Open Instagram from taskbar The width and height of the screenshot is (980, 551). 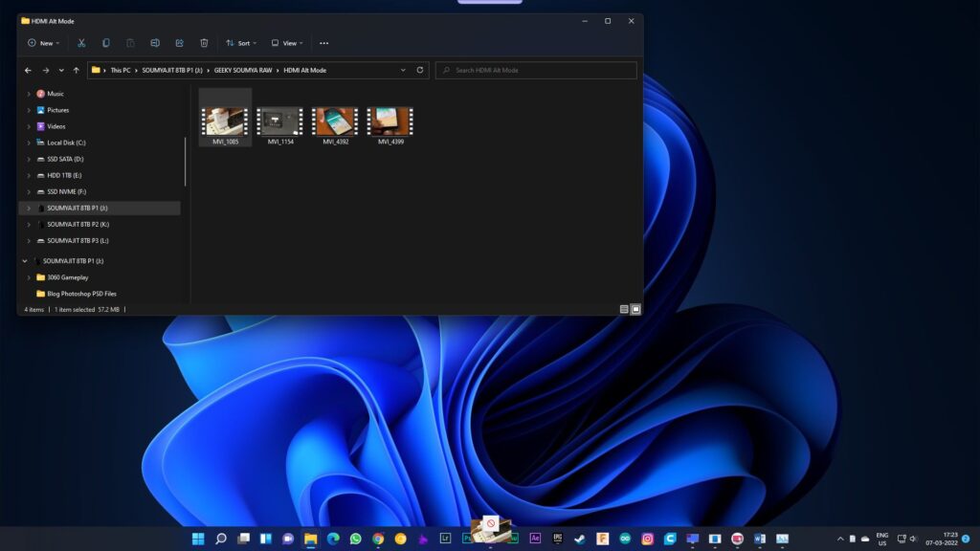click(648, 539)
